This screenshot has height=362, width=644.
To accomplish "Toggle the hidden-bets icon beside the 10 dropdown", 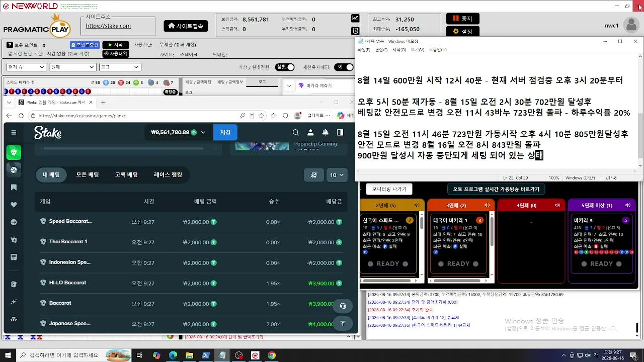I will (314, 175).
